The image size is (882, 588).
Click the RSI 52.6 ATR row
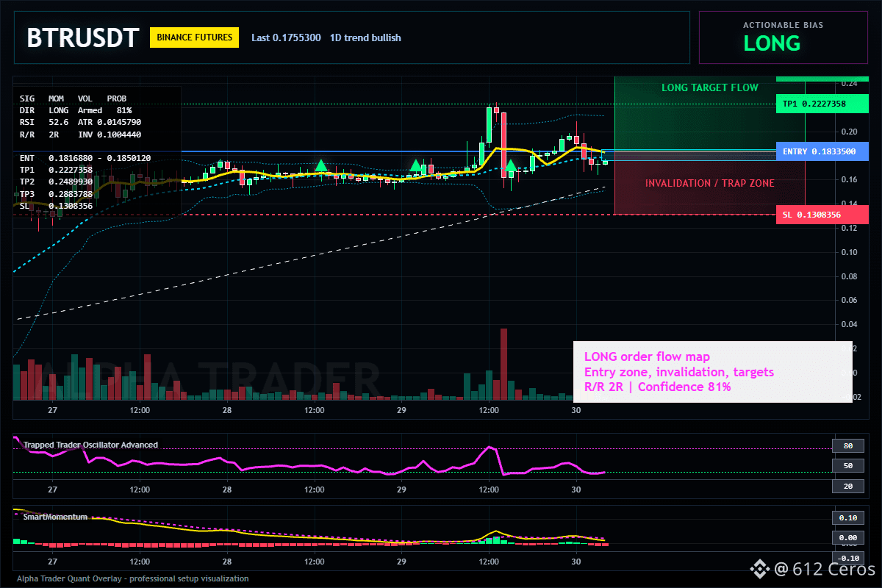click(81, 122)
